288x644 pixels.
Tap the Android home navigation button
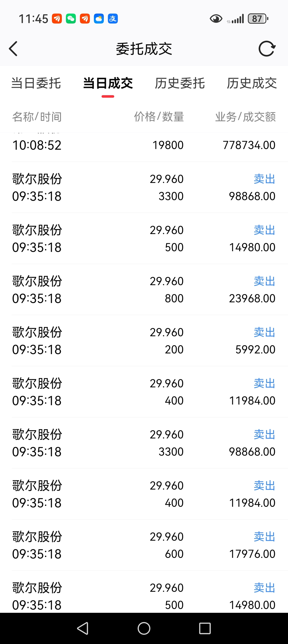click(x=144, y=628)
